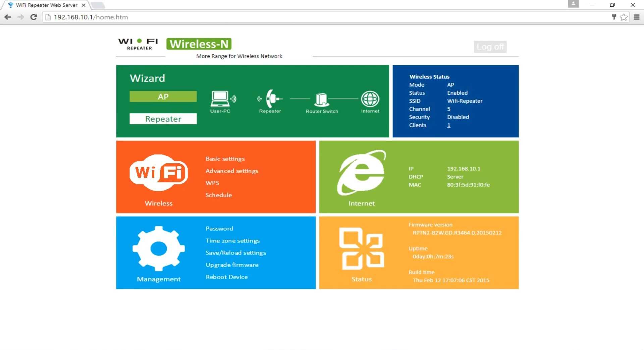Open the Schedule link
The image size is (644, 350).
[219, 195]
